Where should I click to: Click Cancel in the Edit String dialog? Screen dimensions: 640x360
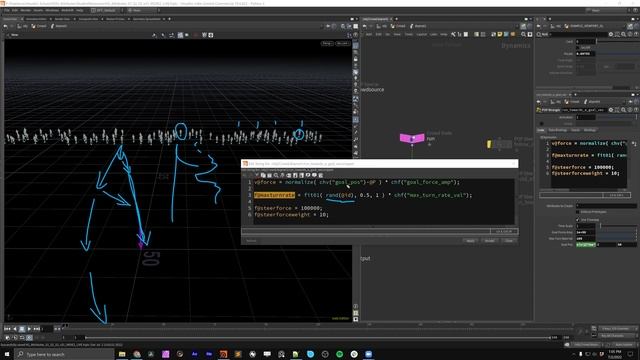509,241
